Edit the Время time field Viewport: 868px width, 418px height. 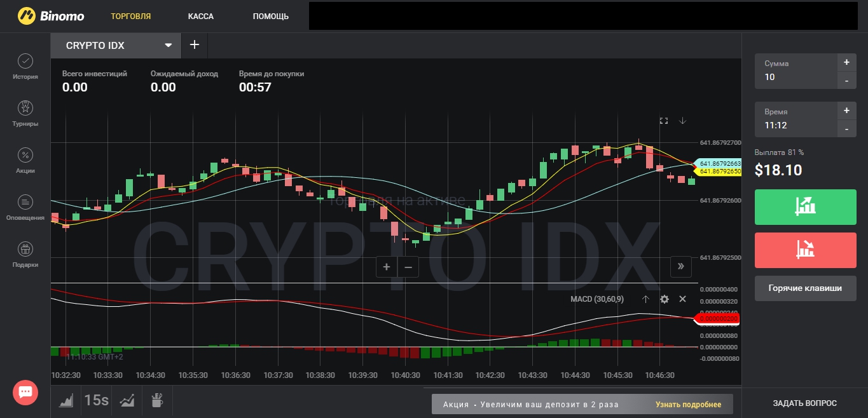click(x=796, y=119)
